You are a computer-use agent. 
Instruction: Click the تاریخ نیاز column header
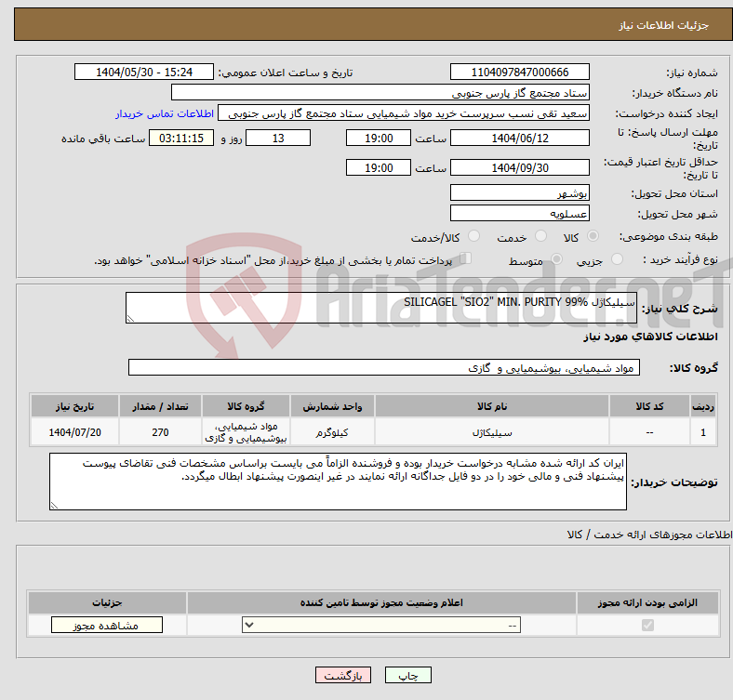click(x=74, y=406)
